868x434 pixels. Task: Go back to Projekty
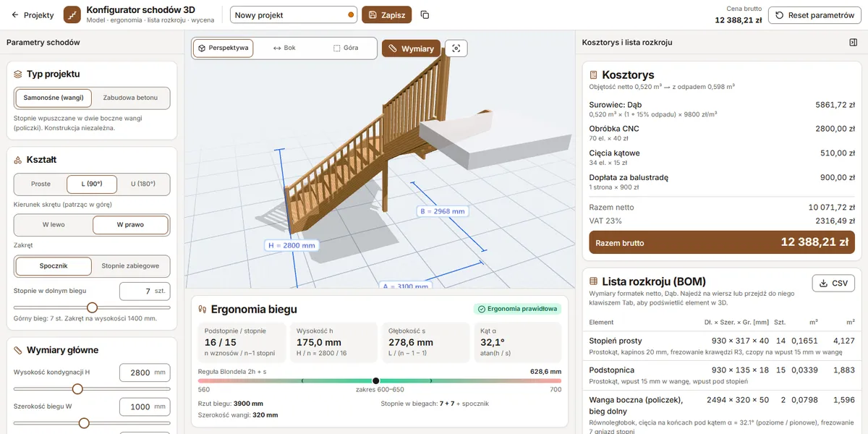point(33,14)
